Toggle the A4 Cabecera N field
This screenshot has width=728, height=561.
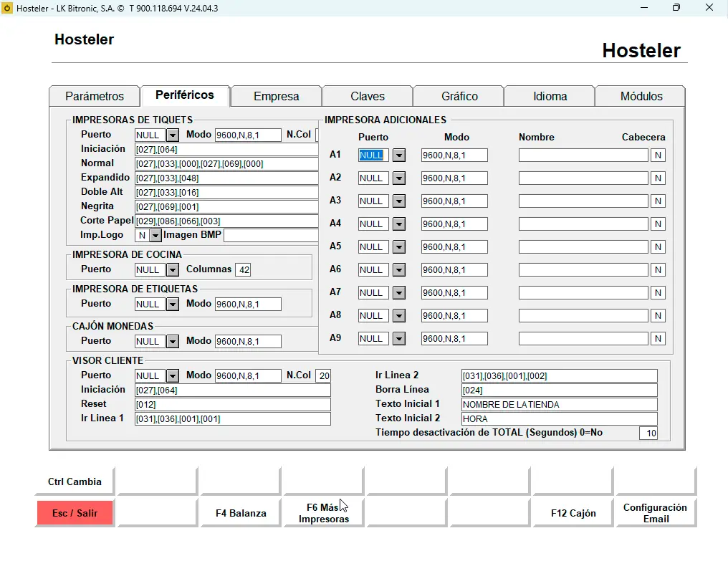coord(658,224)
